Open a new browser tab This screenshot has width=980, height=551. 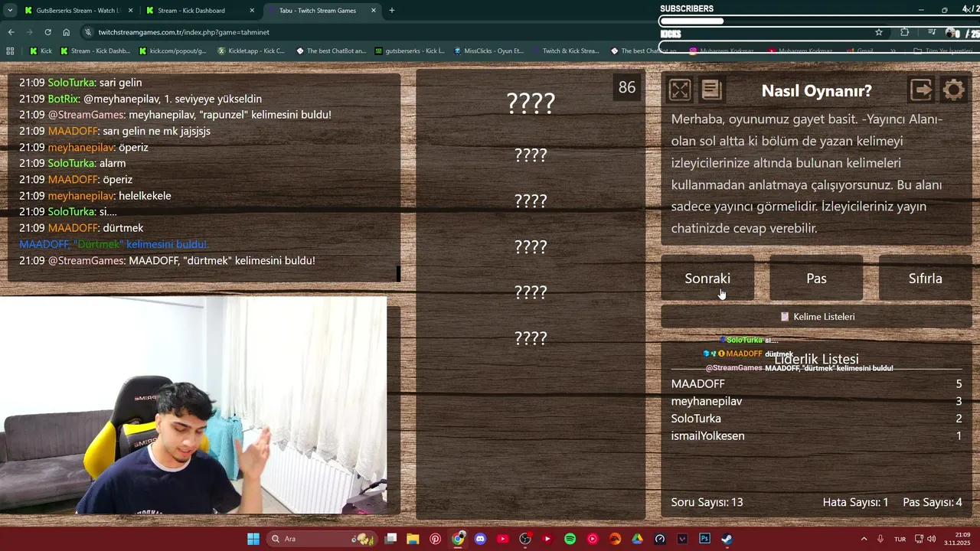pyautogui.click(x=392, y=11)
